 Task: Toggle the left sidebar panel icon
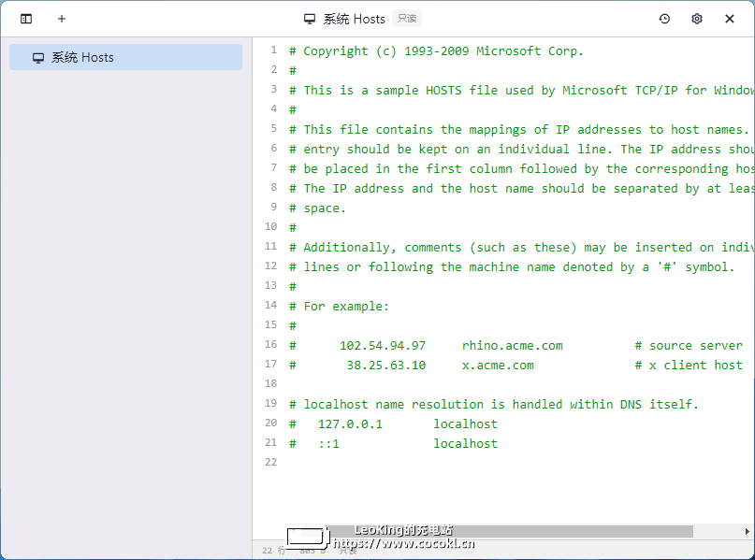click(x=26, y=19)
